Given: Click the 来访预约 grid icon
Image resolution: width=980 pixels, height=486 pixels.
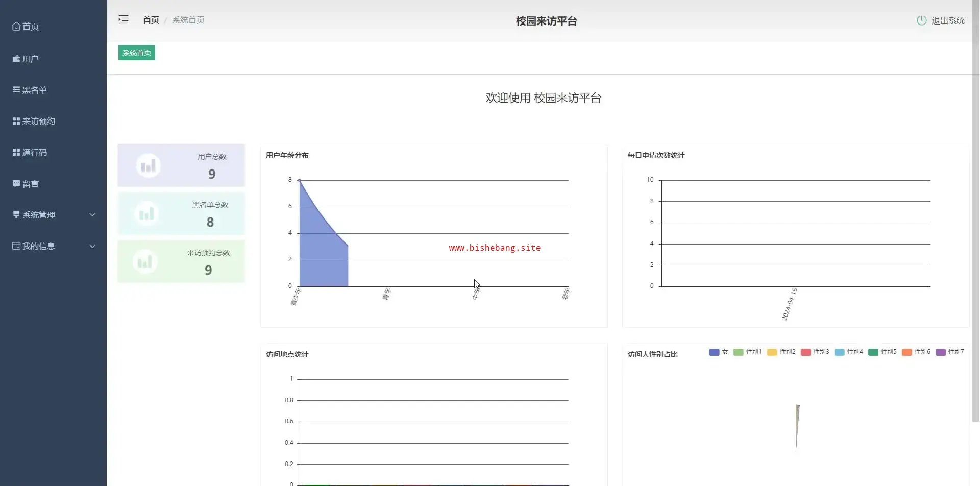Looking at the screenshot, I should (x=16, y=121).
